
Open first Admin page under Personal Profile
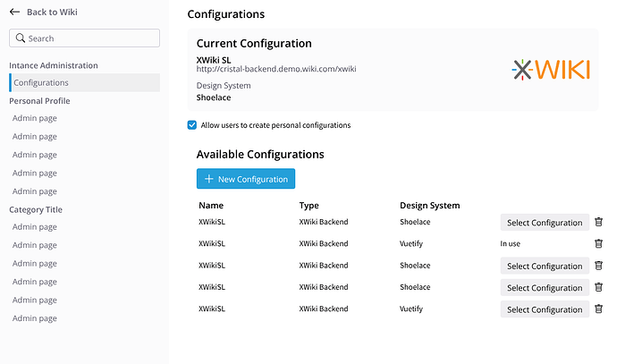pos(35,118)
